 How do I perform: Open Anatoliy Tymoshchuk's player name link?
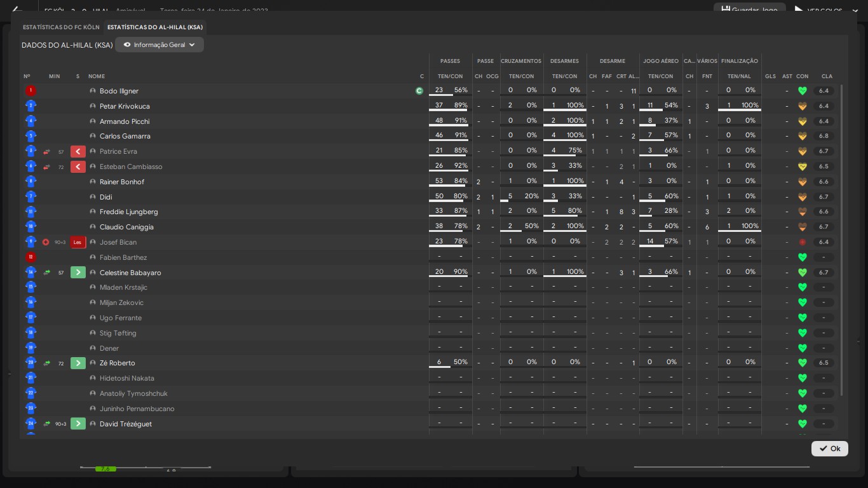(133, 393)
